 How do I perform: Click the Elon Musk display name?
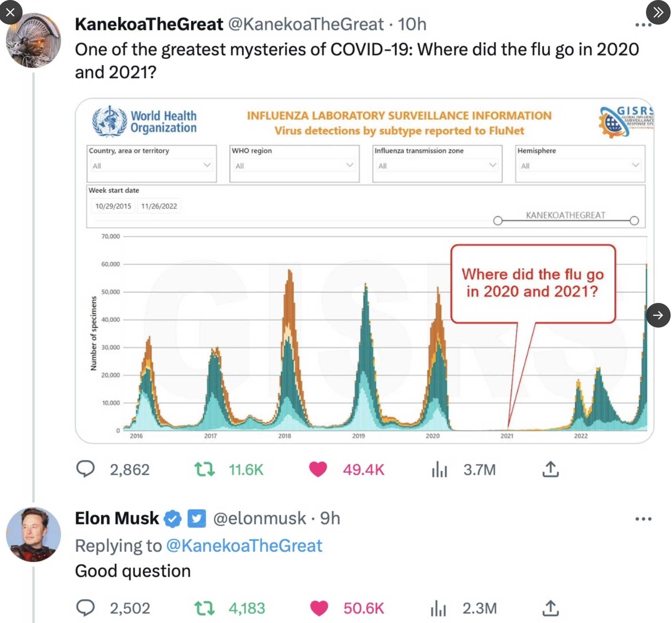(x=117, y=518)
